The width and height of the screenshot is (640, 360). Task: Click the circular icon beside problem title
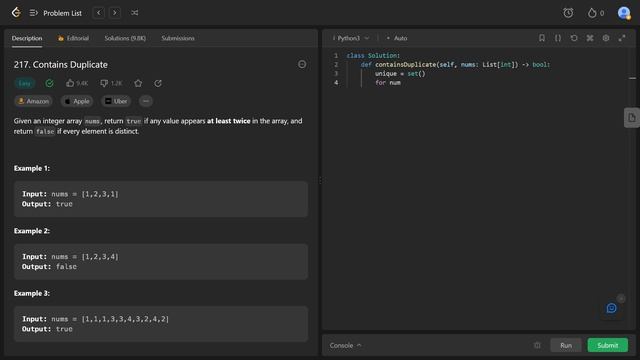click(x=302, y=64)
